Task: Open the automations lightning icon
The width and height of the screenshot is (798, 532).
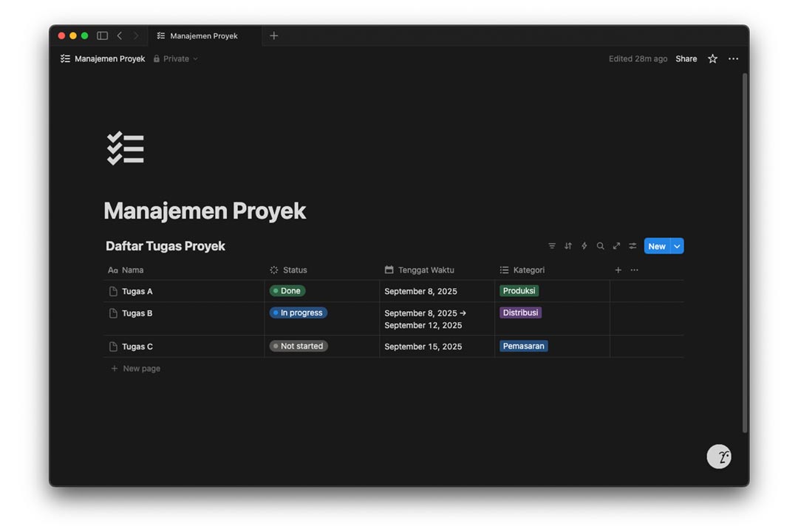Action: (584, 246)
